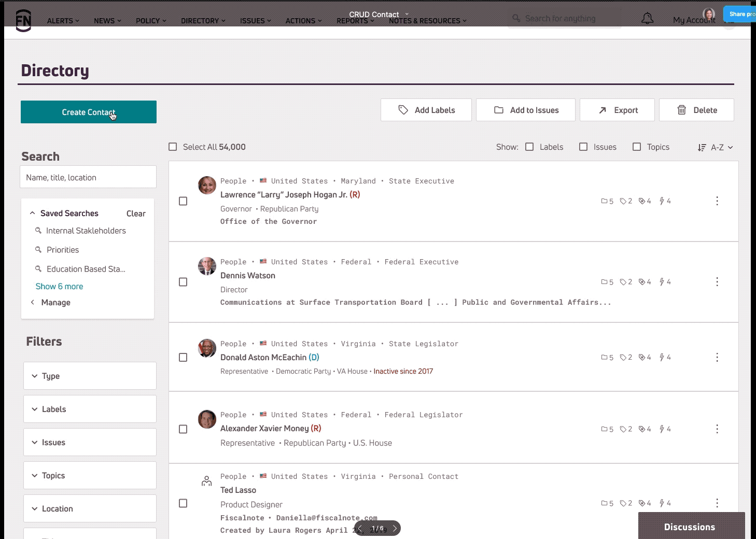Go to next slide arrow in pager
Screen dimensions: 756x539
[395, 529]
